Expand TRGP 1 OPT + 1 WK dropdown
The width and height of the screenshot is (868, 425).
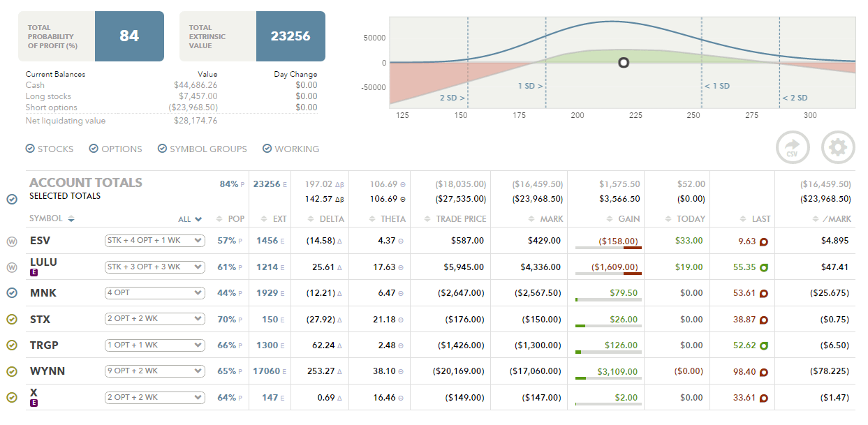(154, 345)
